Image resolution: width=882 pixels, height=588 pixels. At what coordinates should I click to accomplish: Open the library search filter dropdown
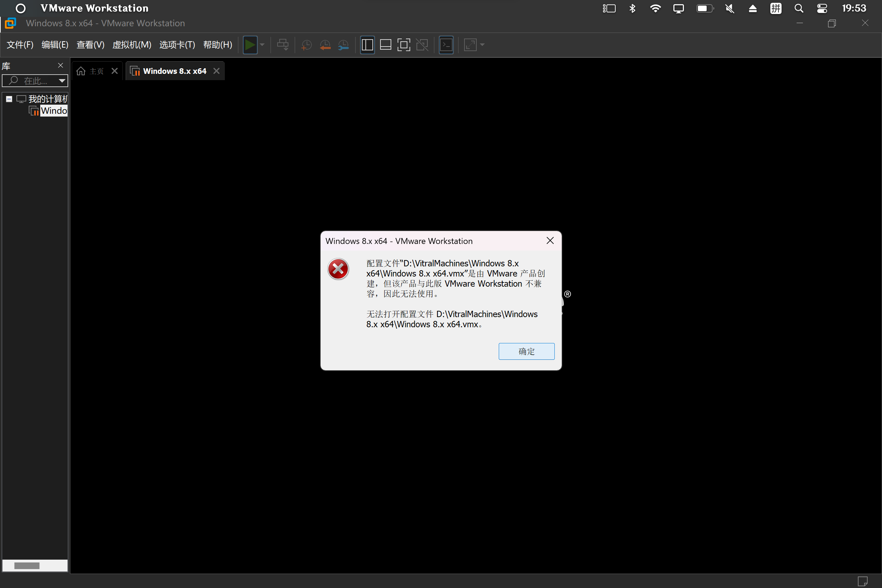[x=62, y=80]
